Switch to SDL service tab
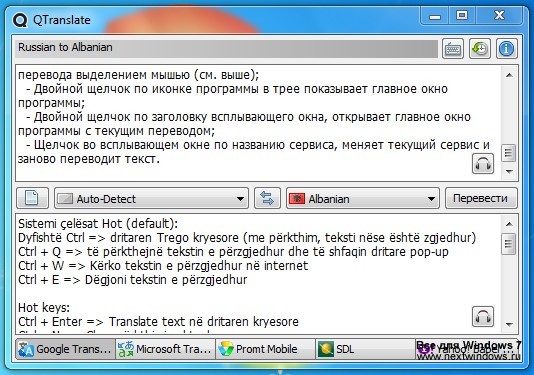The width and height of the screenshot is (534, 375). coord(365,349)
